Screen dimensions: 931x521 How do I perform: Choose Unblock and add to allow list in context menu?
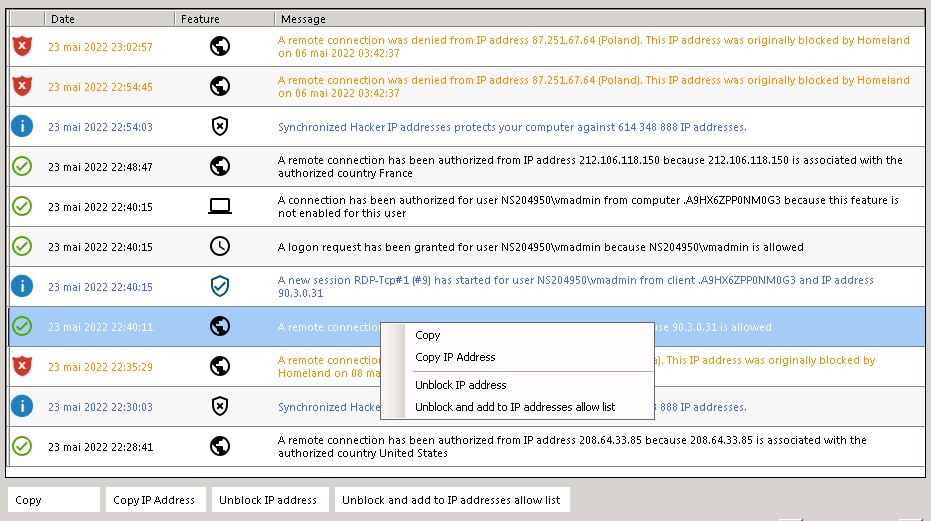pyautogui.click(x=515, y=407)
